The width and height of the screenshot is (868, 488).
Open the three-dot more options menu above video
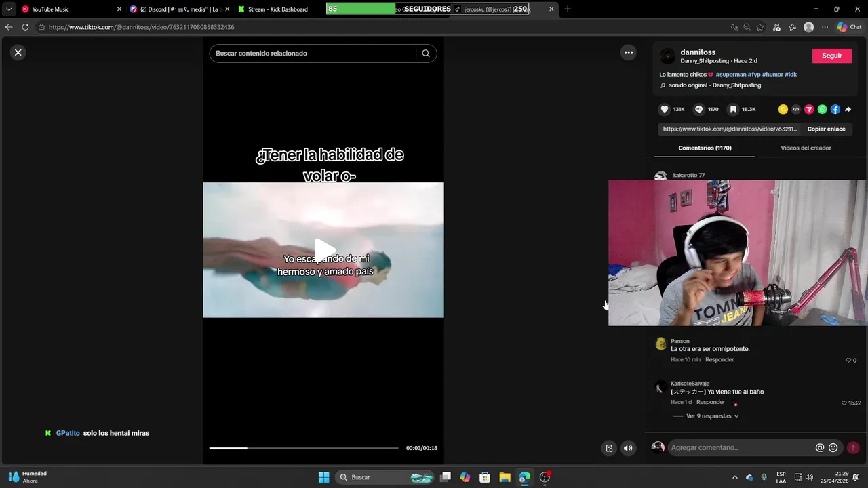click(x=629, y=52)
